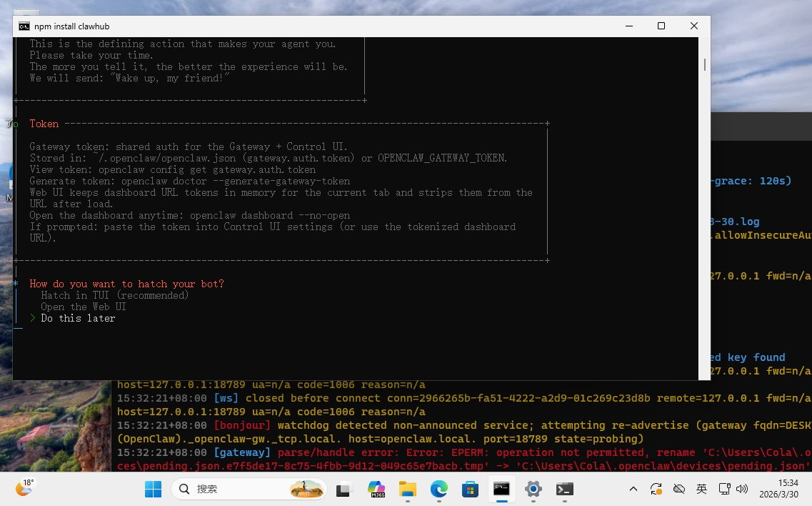Close the npm install clawhub window
The width and height of the screenshot is (812, 506).
694,26
